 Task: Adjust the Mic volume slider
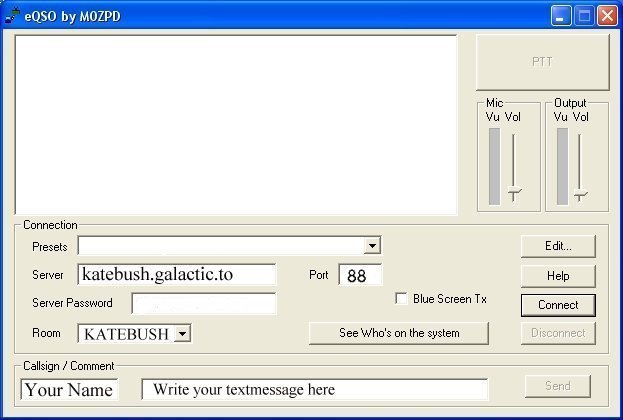(x=514, y=194)
